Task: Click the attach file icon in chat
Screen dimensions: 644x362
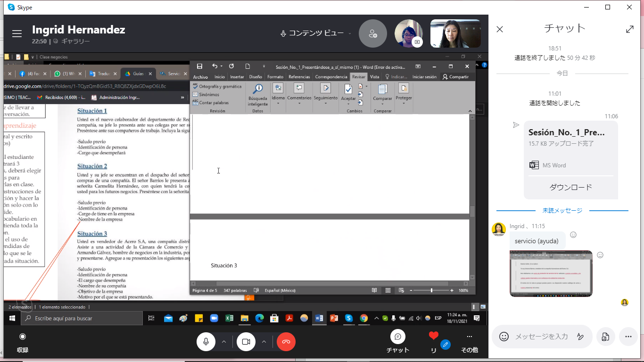Action: pos(605,337)
